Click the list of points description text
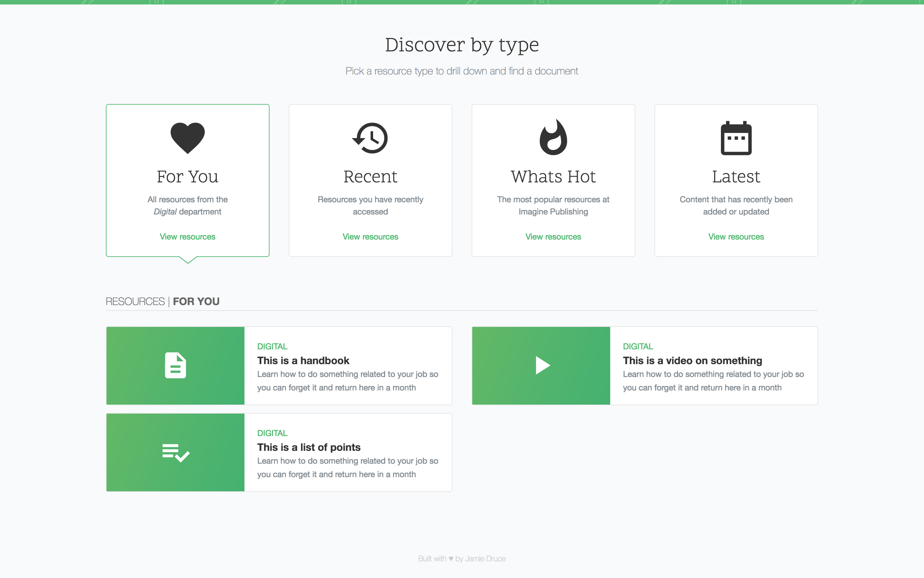The height and width of the screenshot is (578, 924). coord(347,468)
